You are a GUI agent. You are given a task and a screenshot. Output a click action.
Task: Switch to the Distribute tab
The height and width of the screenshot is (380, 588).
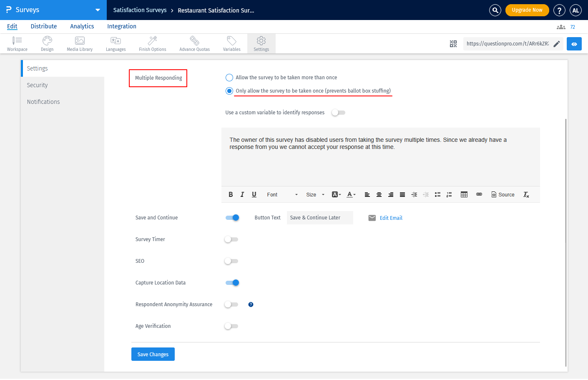tap(43, 26)
